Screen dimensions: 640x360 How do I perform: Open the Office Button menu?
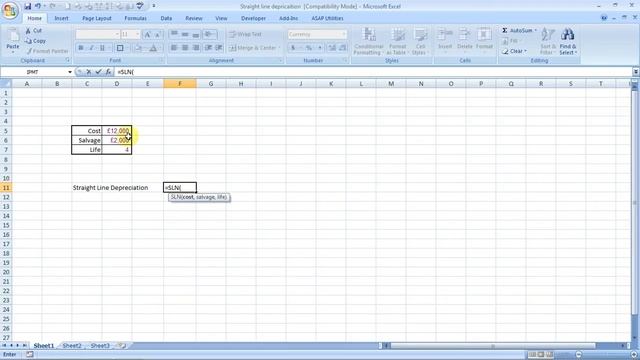pos(10,10)
